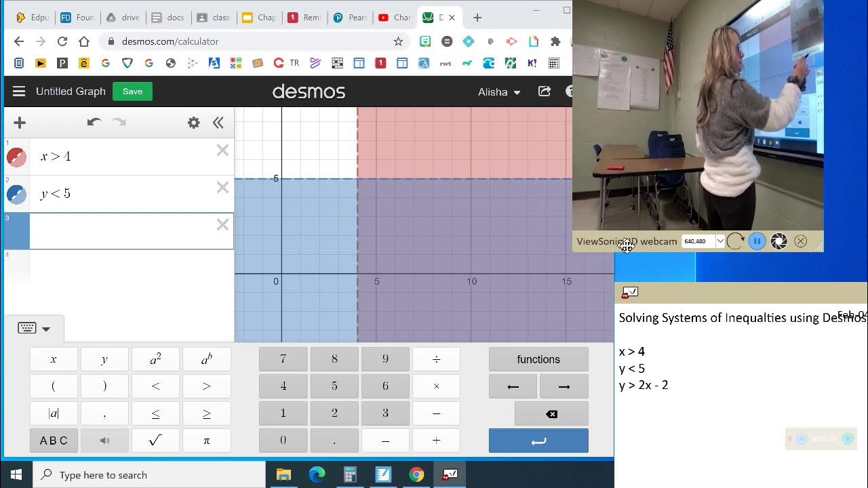The height and width of the screenshot is (488, 868).
Task: Open the Windows Start menu
Action: point(16,474)
